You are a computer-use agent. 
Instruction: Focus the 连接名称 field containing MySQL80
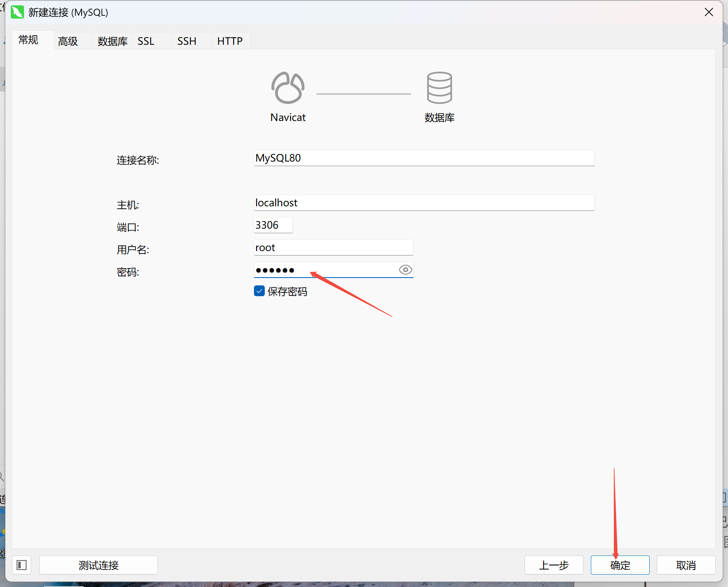[424, 158]
